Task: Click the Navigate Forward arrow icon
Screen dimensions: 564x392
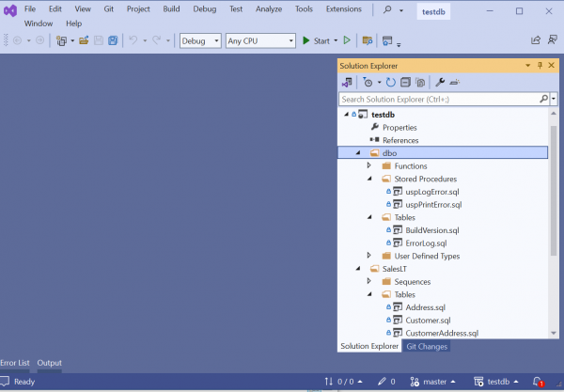Action: pyautogui.click(x=39, y=40)
